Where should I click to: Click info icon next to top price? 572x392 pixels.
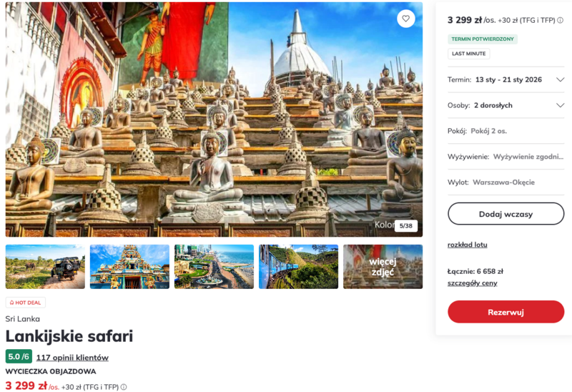(560, 20)
